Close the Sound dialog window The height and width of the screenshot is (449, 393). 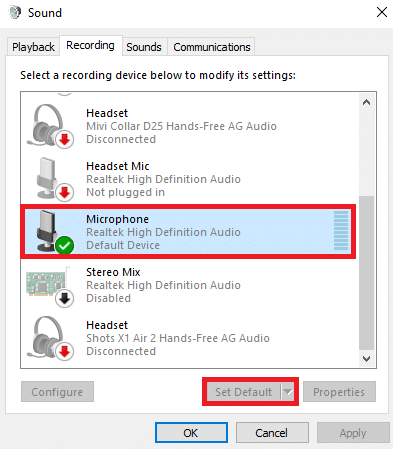[x=382, y=12]
